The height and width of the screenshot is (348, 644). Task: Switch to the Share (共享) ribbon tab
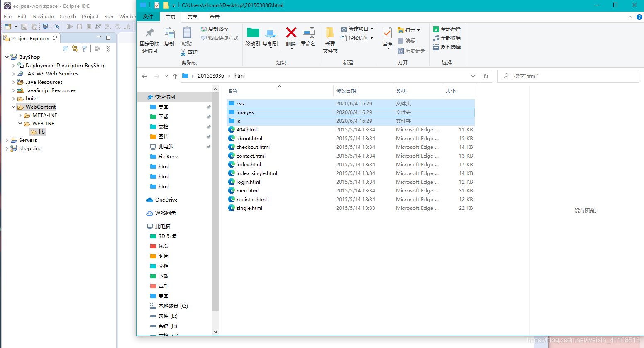pyautogui.click(x=192, y=17)
